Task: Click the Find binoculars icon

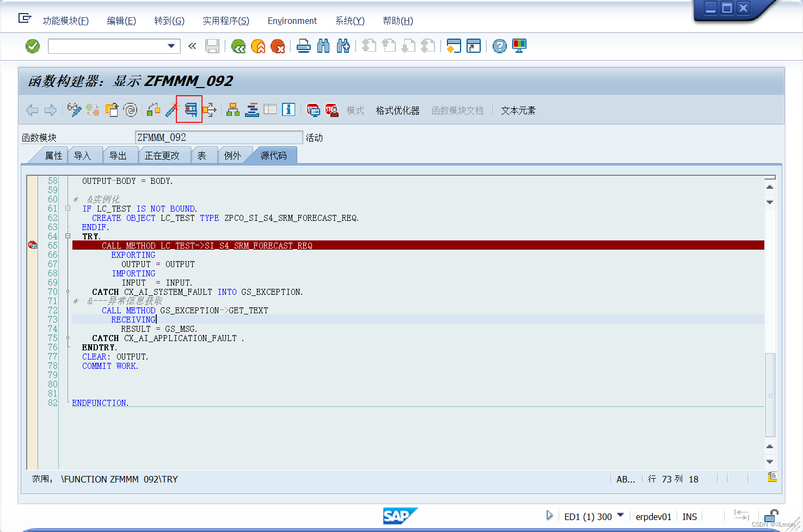Action: [x=323, y=46]
